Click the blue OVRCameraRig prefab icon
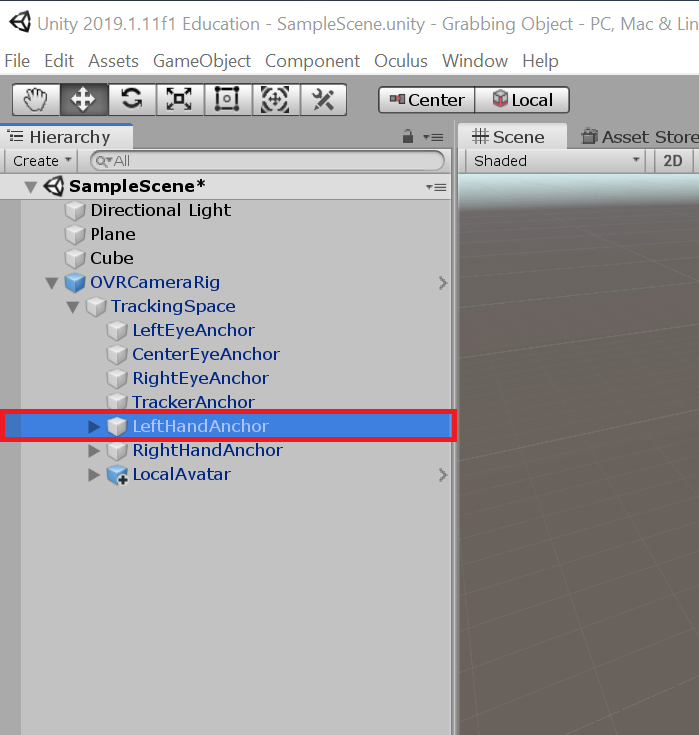 click(x=75, y=283)
